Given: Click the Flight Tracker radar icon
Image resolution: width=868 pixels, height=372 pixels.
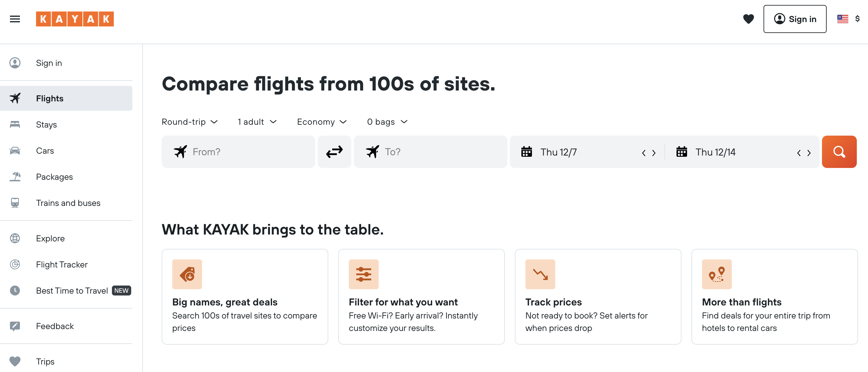Looking at the screenshot, I should [15, 264].
